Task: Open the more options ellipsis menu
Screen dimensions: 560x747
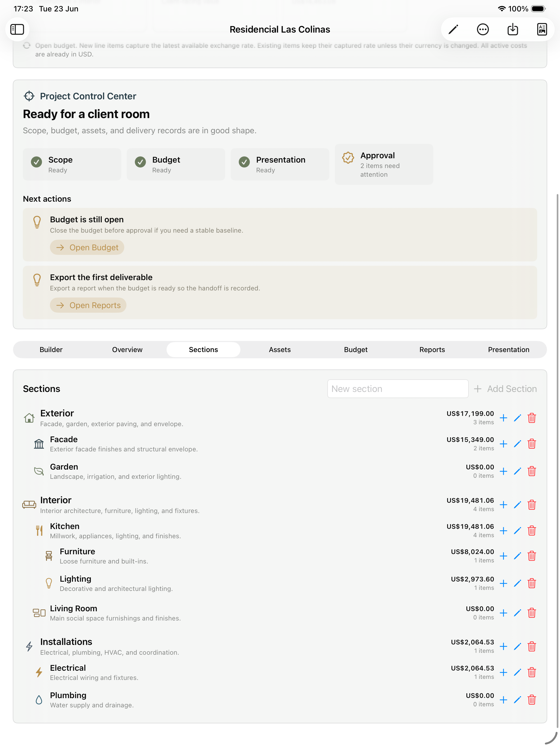Action: [483, 29]
